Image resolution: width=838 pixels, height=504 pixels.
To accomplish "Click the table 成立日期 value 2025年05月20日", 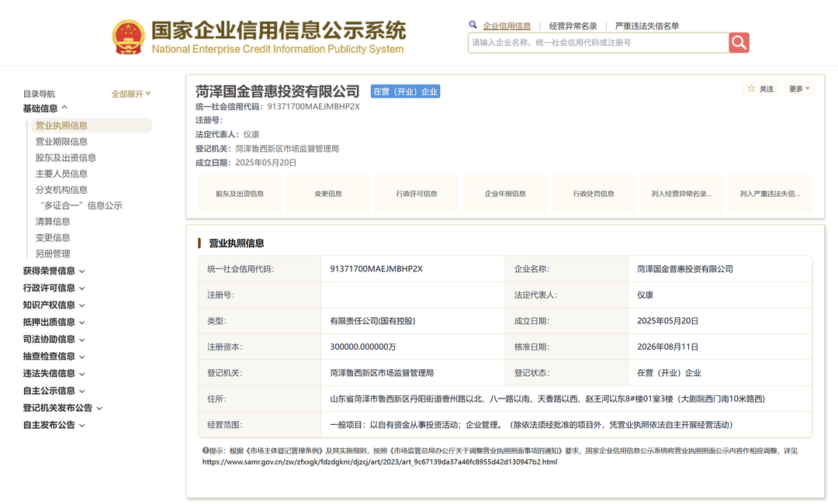I will pos(667,321).
